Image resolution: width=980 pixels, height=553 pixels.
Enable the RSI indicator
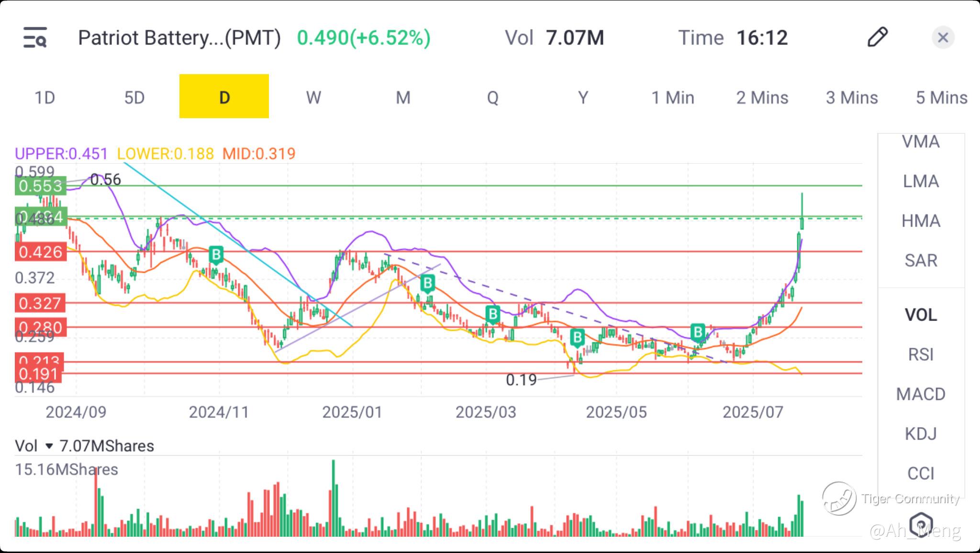coord(920,354)
